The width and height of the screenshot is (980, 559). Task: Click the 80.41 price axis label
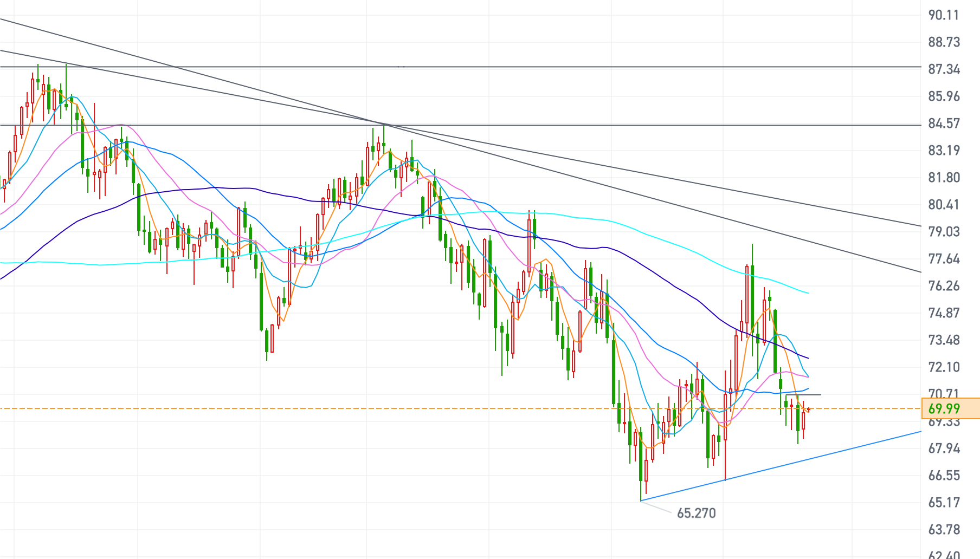(x=944, y=205)
